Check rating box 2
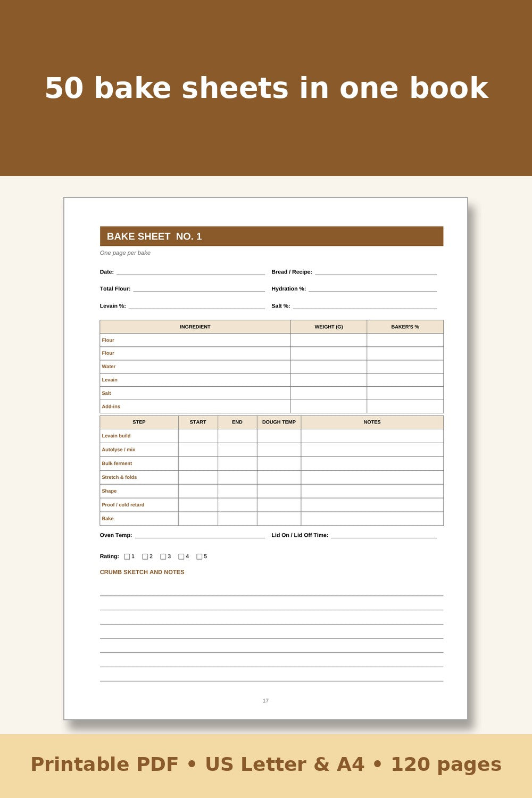 point(145,556)
